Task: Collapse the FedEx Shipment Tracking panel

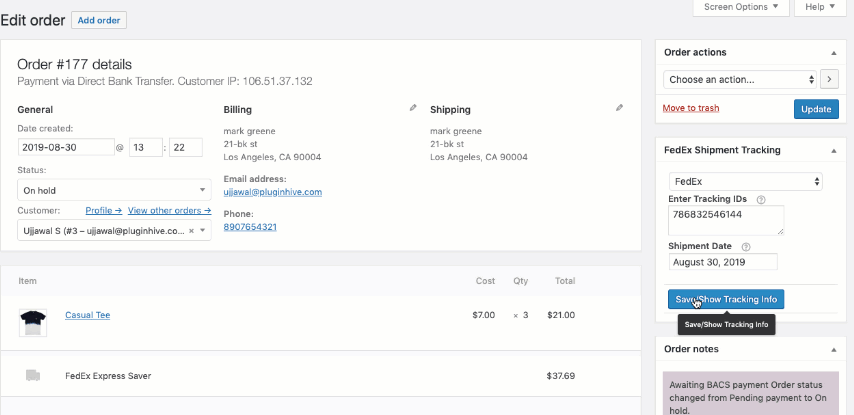Action: (x=833, y=150)
